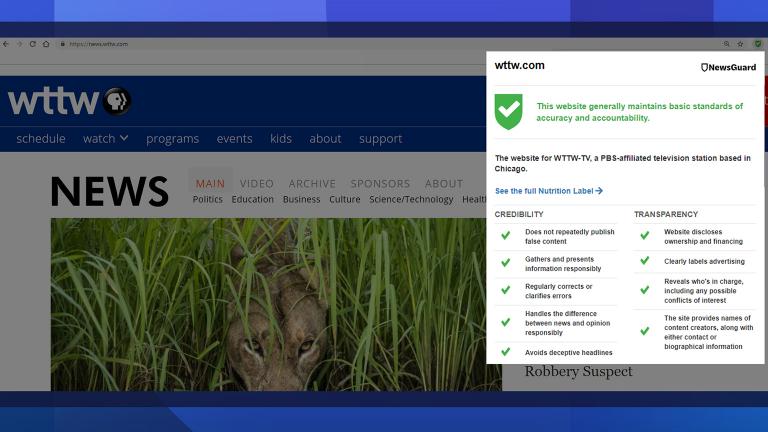The height and width of the screenshot is (432, 768).
Task: Select the MAIN news tab
Action: 210,184
